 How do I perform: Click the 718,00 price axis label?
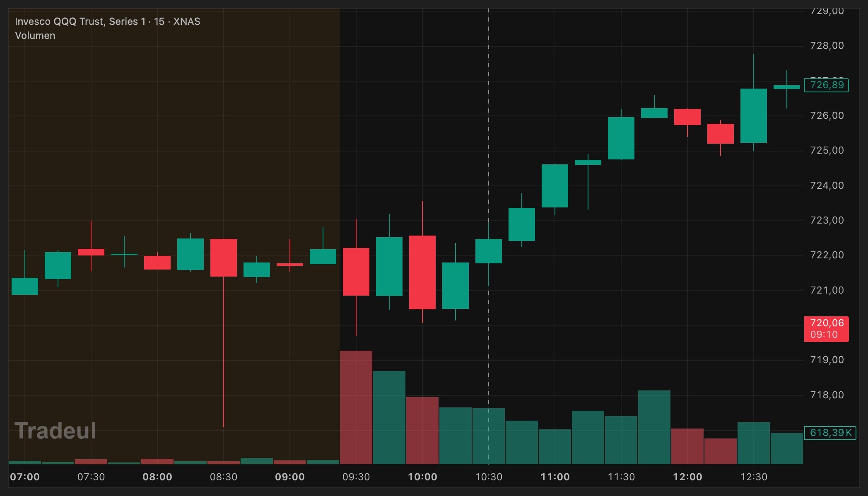(827, 395)
